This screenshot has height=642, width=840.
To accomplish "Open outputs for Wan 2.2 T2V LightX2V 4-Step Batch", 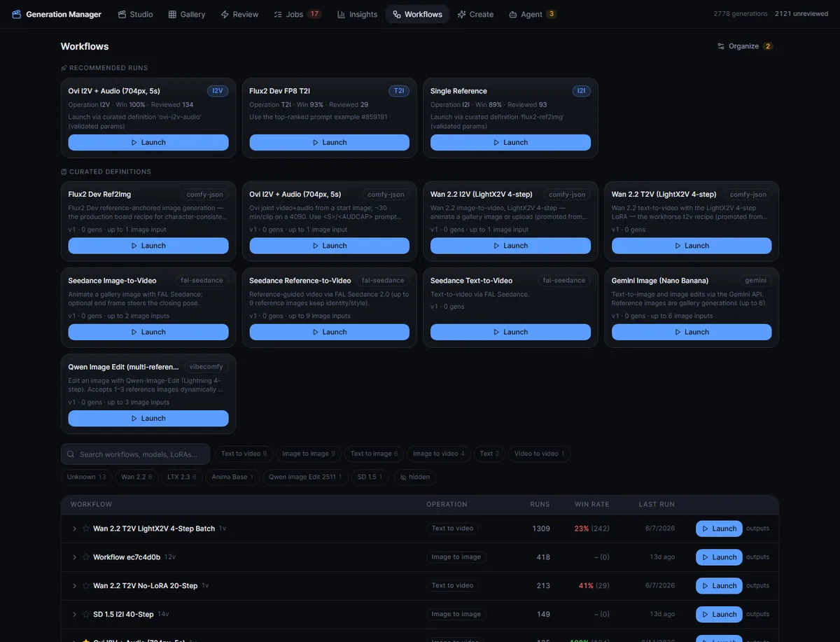I will [x=757, y=529].
